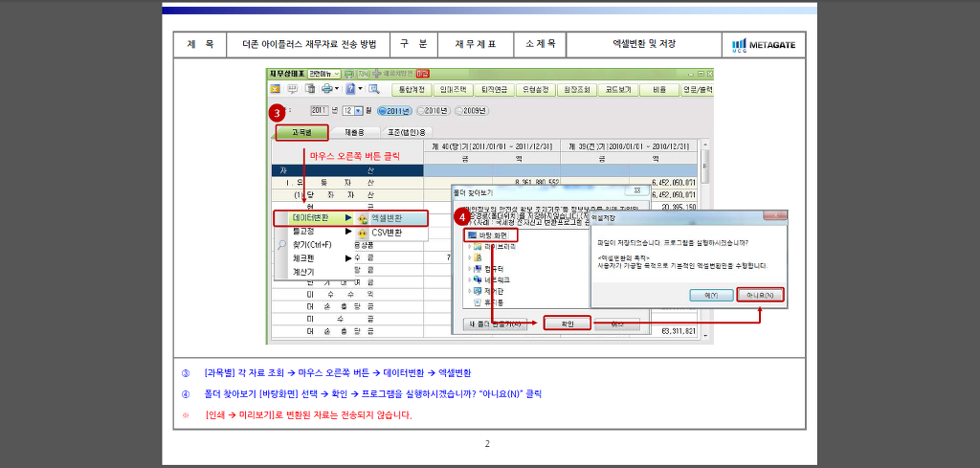Click the speech-bubble memo toolbar icon

click(291, 89)
